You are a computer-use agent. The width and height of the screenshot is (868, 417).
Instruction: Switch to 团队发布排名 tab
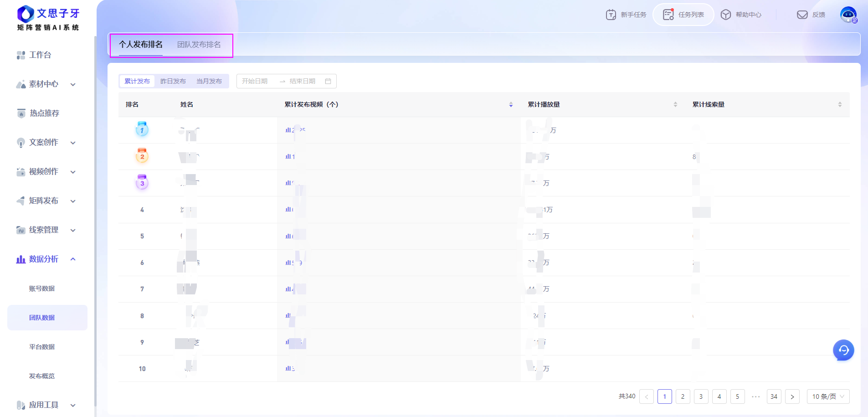click(x=199, y=45)
